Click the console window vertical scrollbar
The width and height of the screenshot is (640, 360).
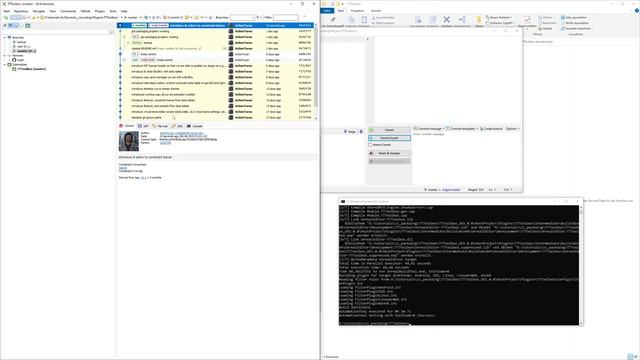[581, 264]
